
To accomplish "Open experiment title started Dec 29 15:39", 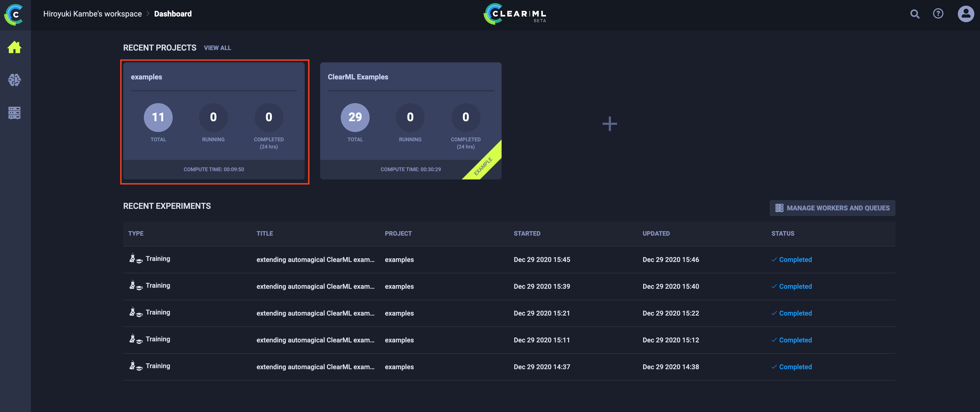I will 315,286.
